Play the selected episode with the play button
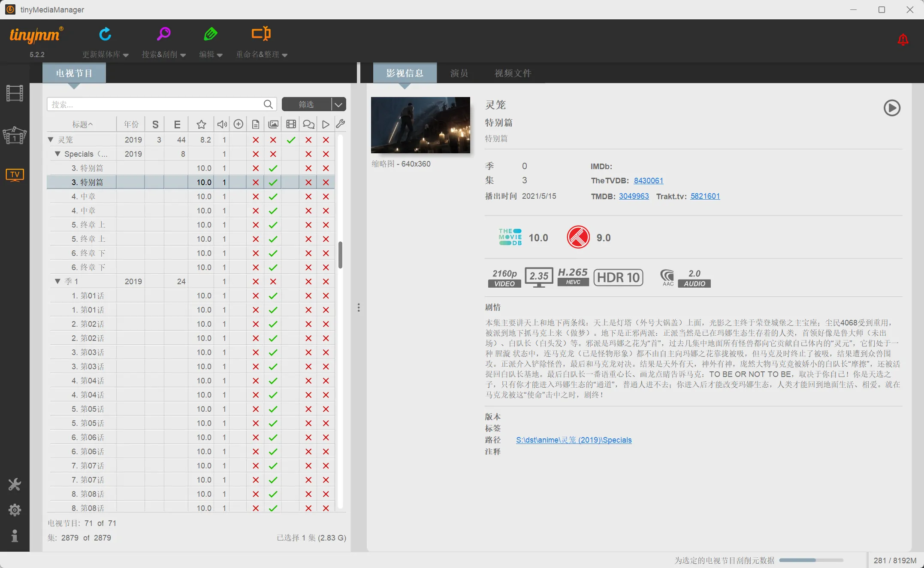Image resolution: width=924 pixels, height=568 pixels. tap(892, 108)
